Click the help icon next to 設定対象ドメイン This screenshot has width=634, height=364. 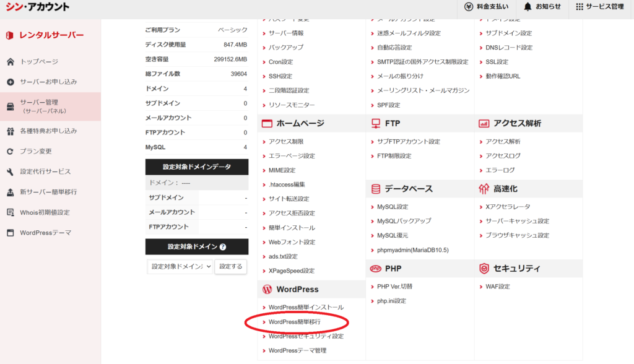tap(223, 247)
